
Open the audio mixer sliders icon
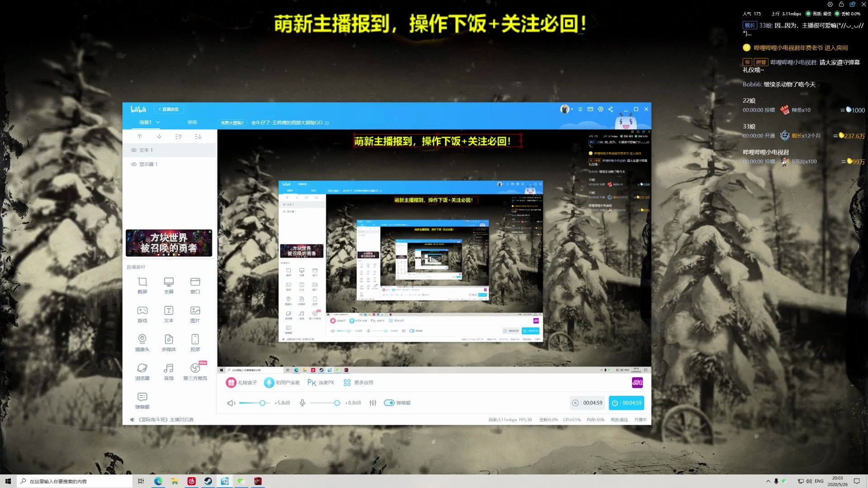373,403
